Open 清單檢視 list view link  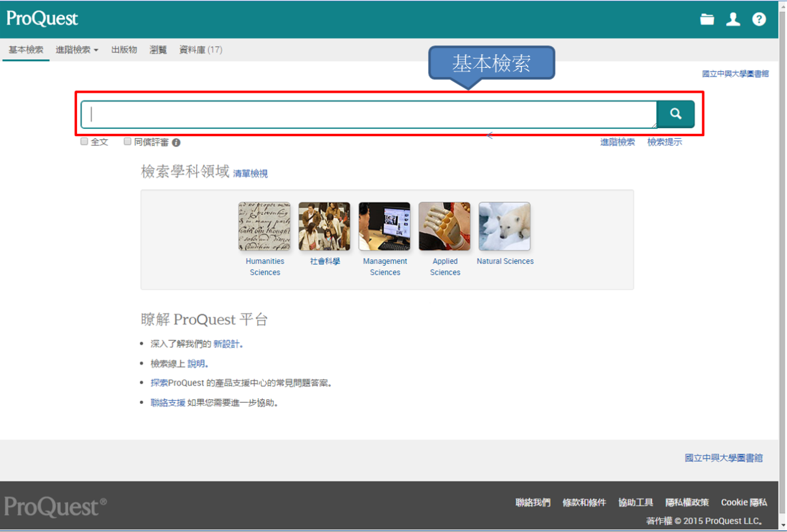251,174
